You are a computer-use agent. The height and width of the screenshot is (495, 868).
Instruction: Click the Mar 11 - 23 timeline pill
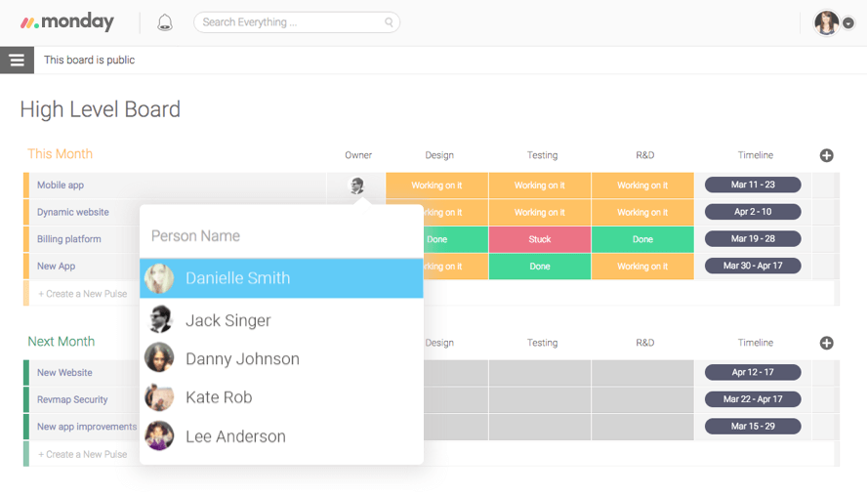(x=752, y=185)
